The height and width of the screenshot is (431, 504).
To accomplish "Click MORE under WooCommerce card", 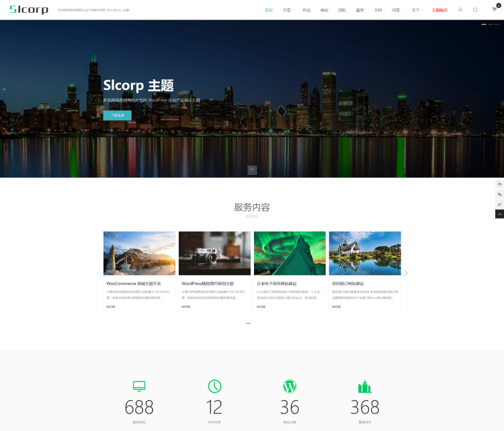I will point(111,307).
